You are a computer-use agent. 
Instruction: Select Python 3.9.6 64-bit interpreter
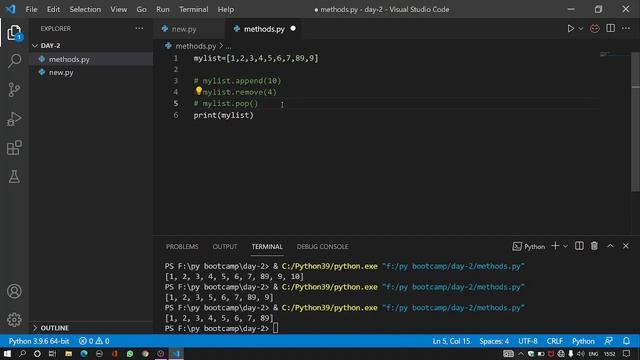pos(39,341)
